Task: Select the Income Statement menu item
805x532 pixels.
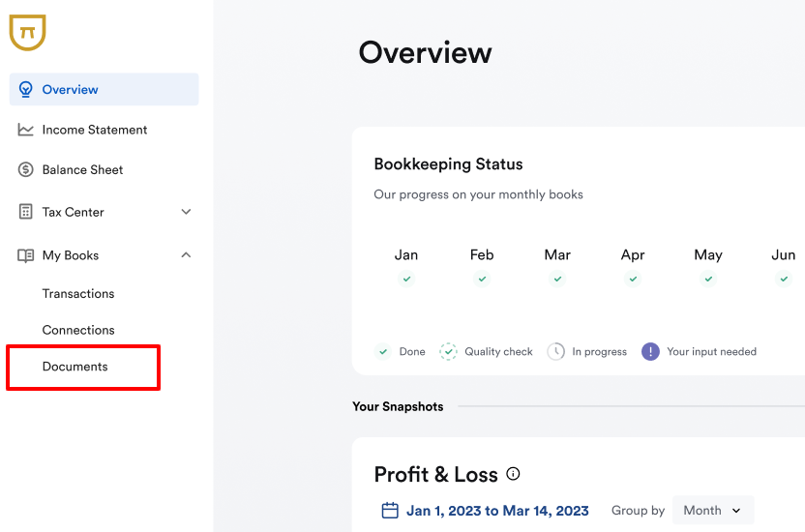Action: 95,130
